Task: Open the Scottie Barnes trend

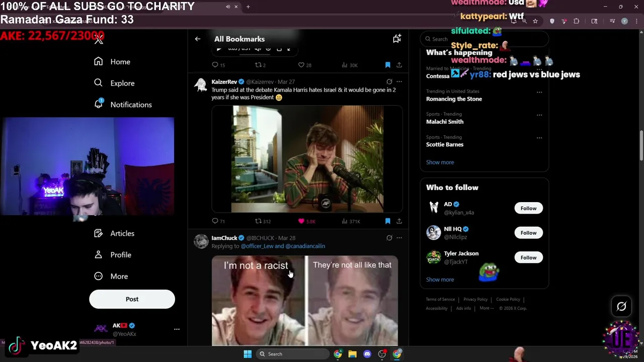Action: pos(445,144)
